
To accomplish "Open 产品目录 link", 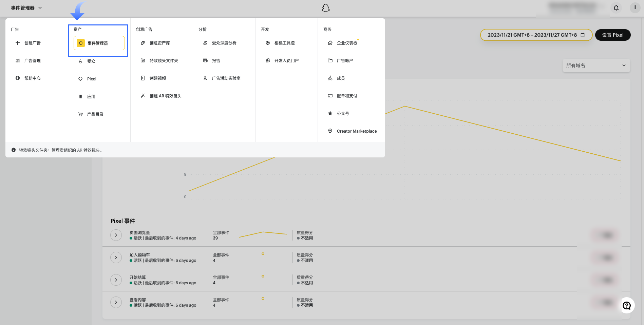I will [95, 114].
